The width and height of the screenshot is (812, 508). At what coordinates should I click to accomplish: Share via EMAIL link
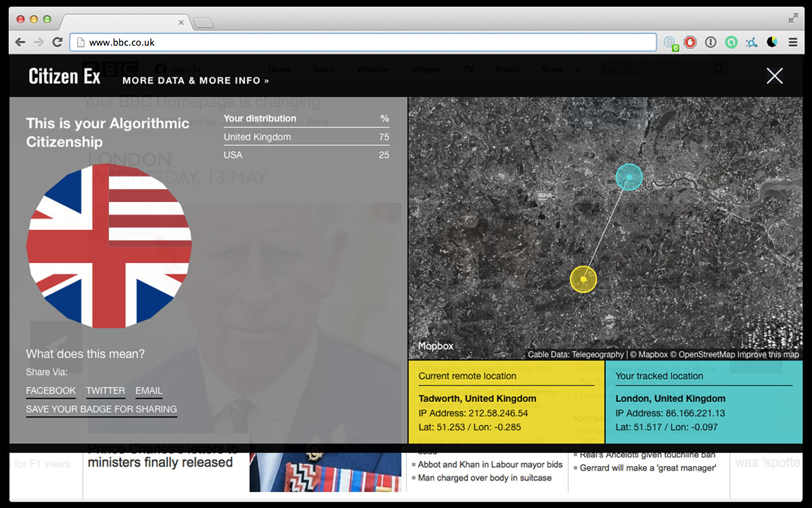(149, 391)
